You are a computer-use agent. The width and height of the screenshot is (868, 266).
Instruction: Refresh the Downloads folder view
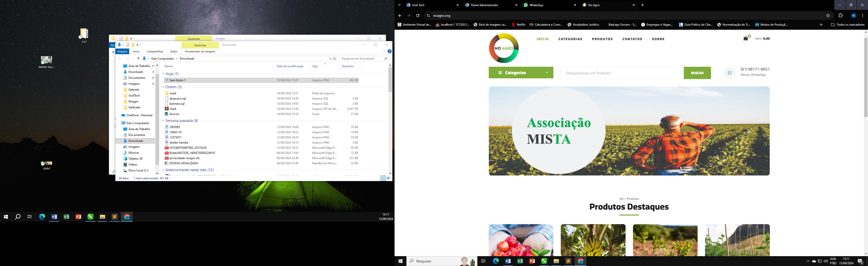(x=335, y=59)
